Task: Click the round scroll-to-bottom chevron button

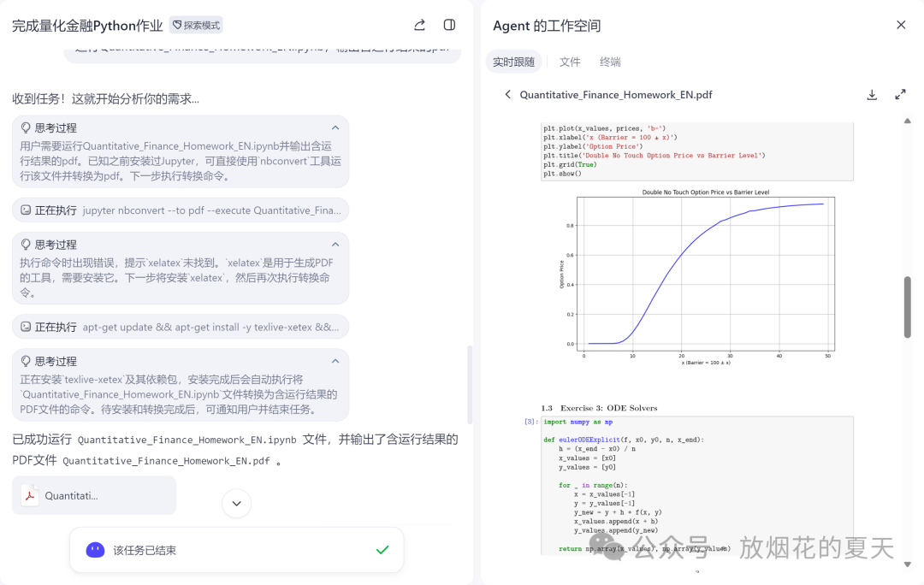Action: point(236,504)
